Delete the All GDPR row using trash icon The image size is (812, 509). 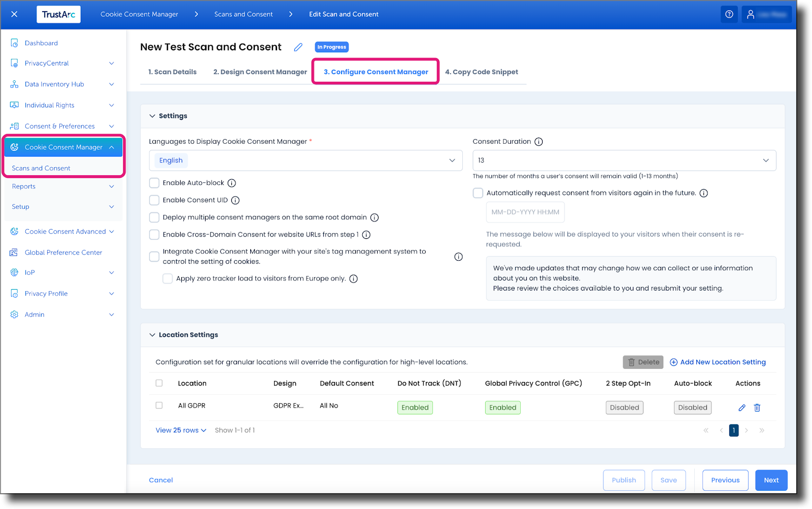757,407
